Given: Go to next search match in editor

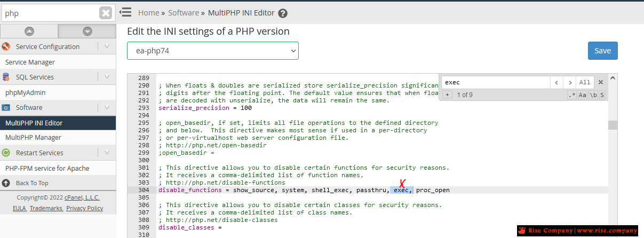Looking at the screenshot, I should pos(570,83).
